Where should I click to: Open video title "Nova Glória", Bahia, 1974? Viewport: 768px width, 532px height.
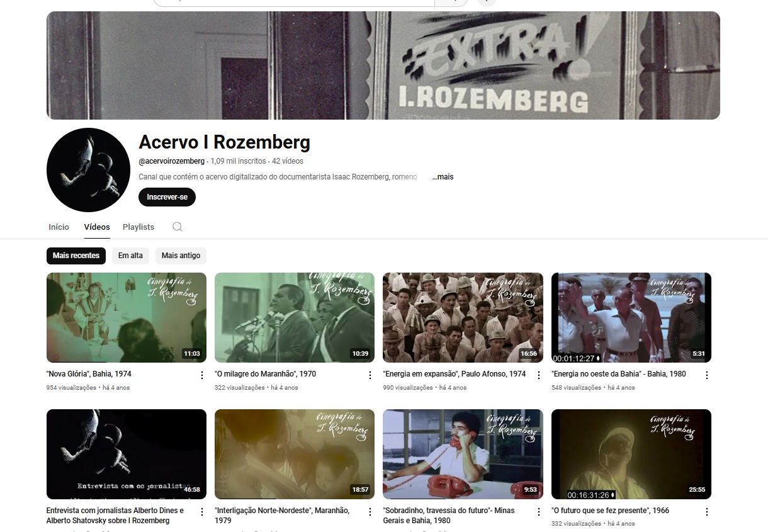89,374
